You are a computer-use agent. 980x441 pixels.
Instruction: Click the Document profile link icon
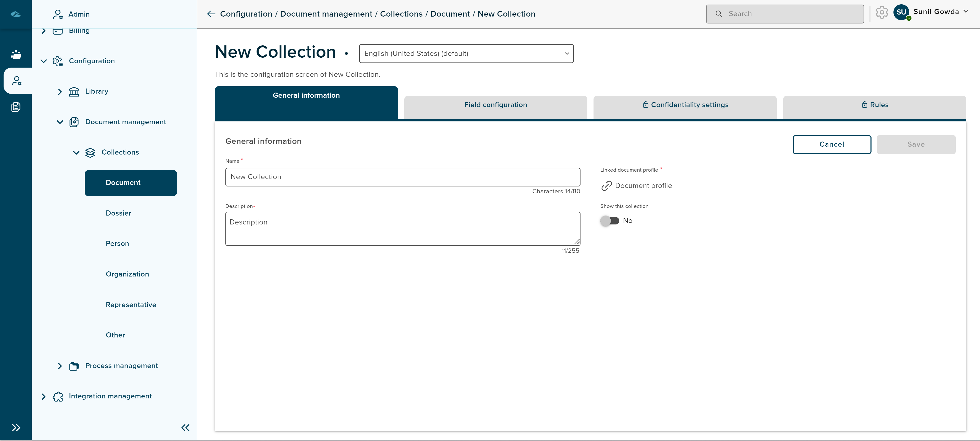click(607, 186)
